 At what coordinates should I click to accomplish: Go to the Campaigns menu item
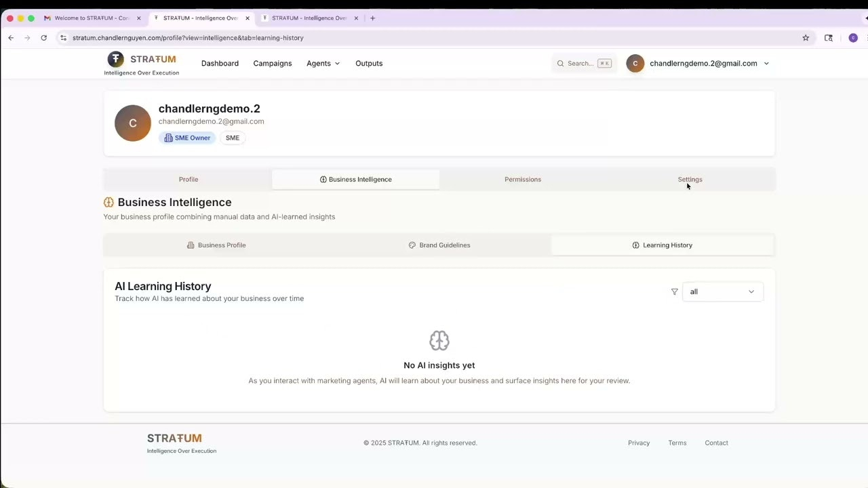click(272, 63)
